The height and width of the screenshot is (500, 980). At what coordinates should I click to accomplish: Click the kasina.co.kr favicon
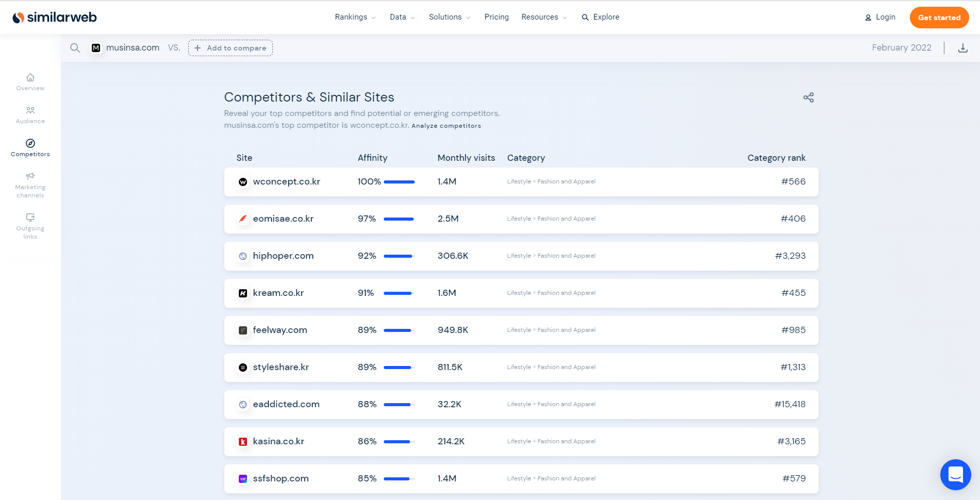243,442
